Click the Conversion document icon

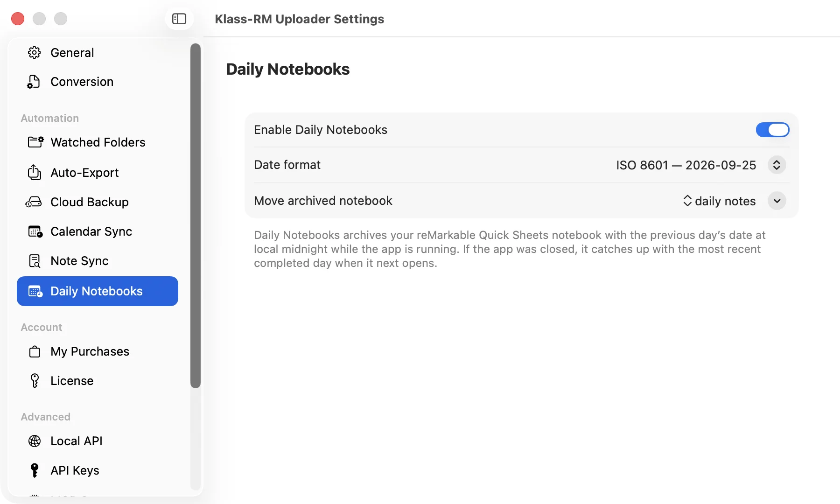34,82
